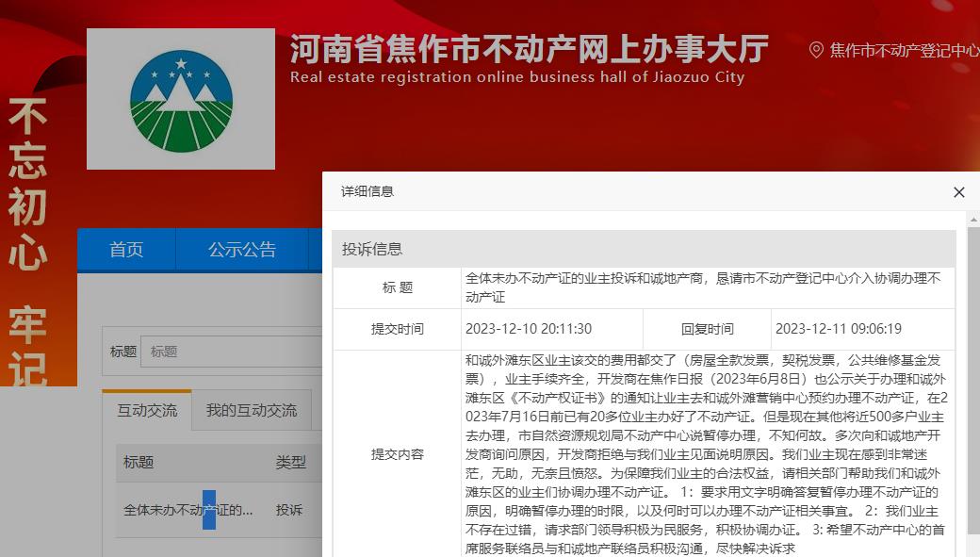Switch to the 我的互动交流 tab

(x=252, y=411)
